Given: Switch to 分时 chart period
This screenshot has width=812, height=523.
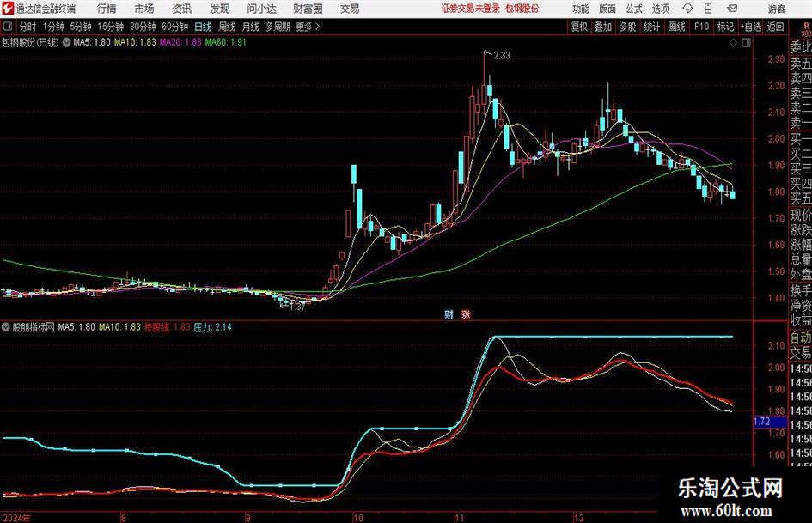Looking at the screenshot, I should point(27,27).
